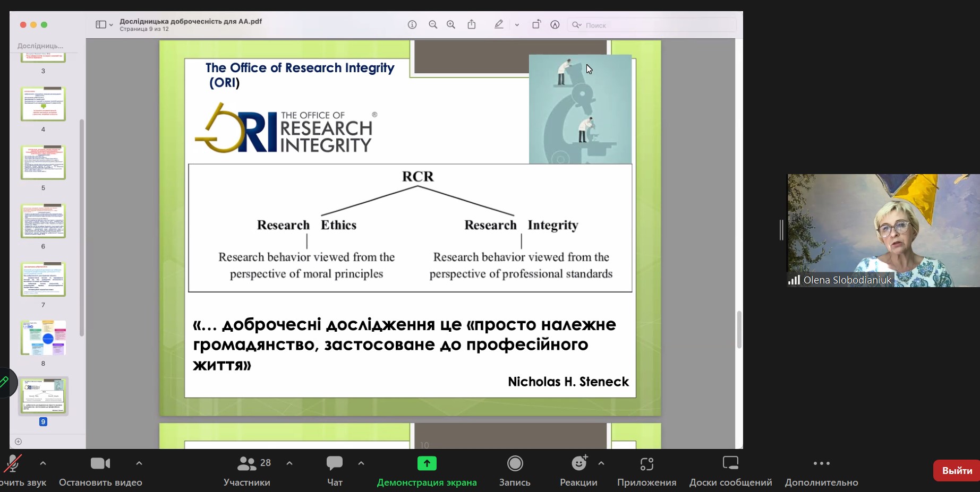Toggle camera with Остановить видео
This screenshot has height=492, width=980.
100,463
